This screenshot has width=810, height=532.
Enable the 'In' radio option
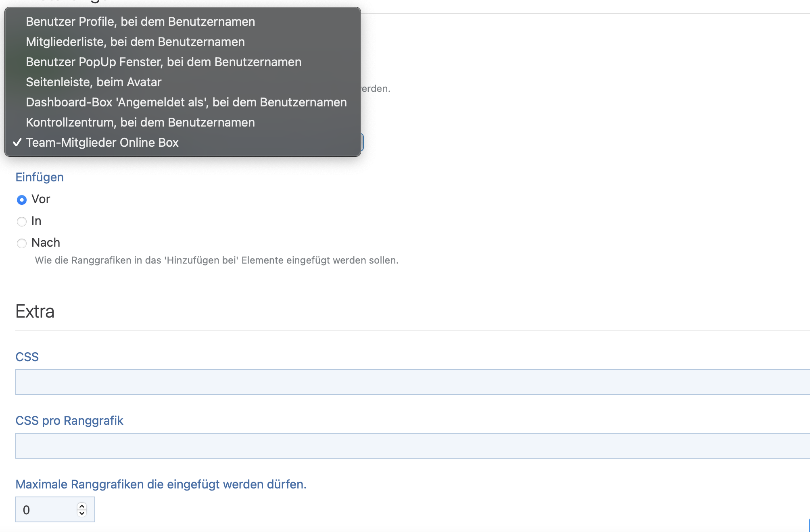[22, 222]
